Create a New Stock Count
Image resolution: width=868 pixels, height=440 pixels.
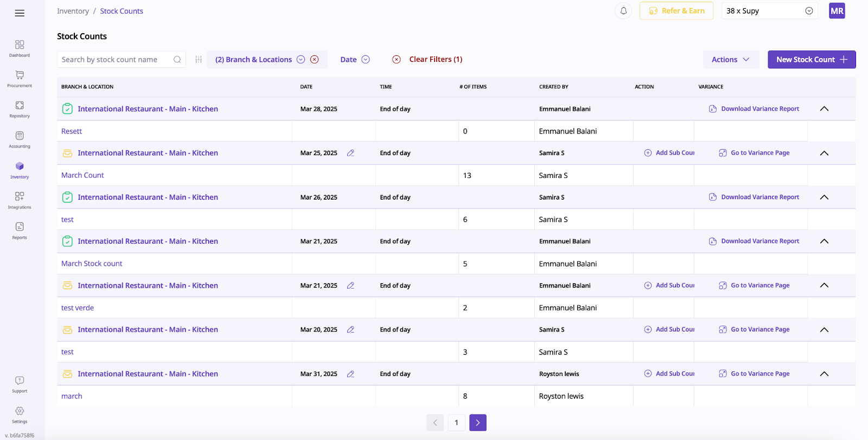point(812,60)
